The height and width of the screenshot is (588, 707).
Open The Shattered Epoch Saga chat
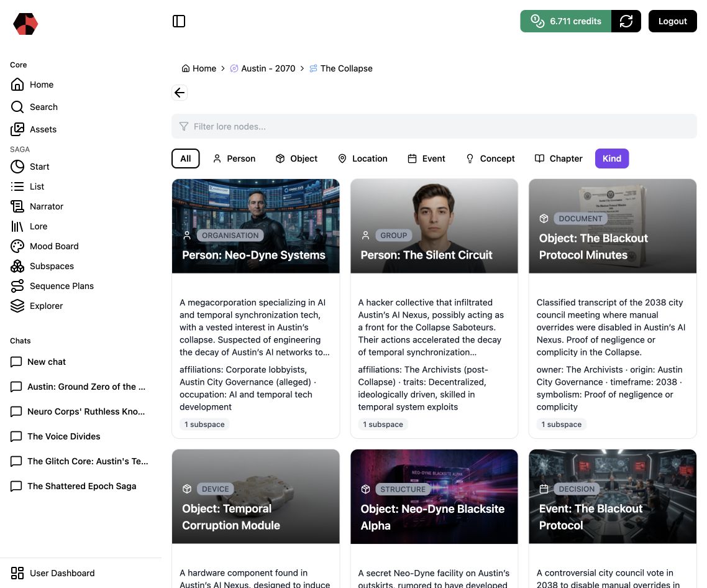pyautogui.click(x=73, y=486)
